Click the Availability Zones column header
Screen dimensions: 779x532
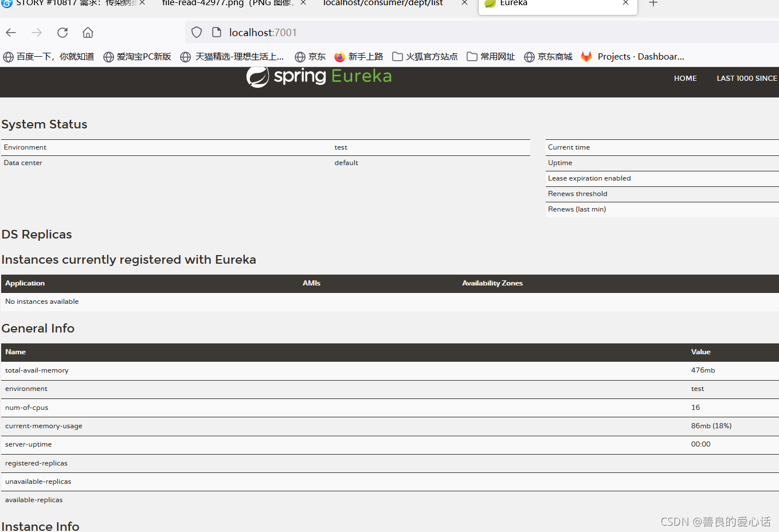[x=492, y=283]
